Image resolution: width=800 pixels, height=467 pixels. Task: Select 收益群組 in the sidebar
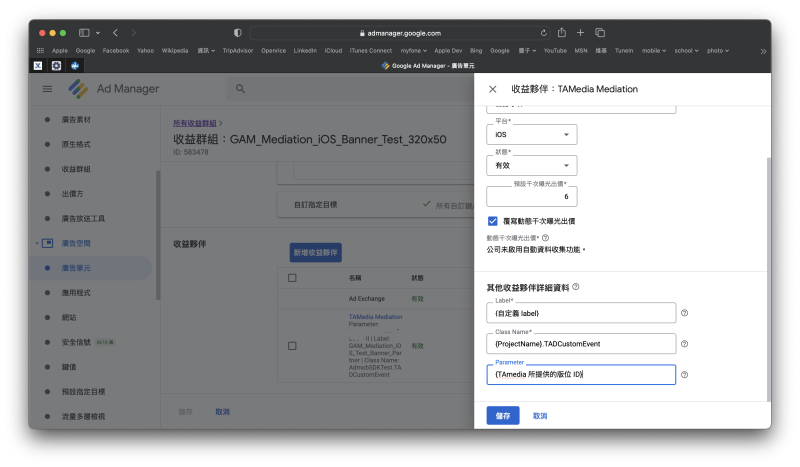[76, 169]
